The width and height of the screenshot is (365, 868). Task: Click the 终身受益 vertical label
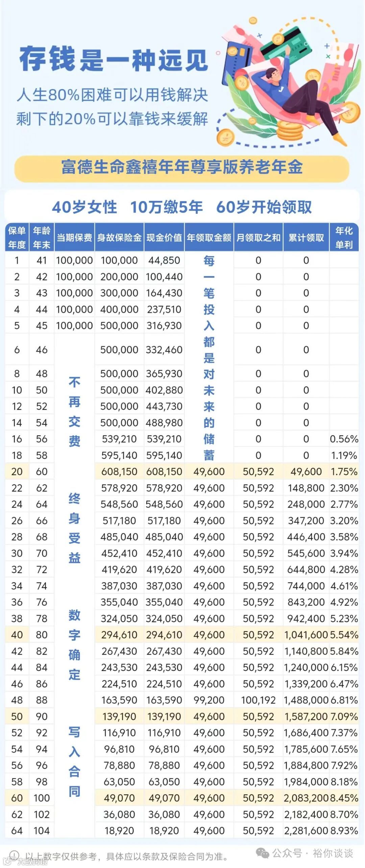coord(74,528)
